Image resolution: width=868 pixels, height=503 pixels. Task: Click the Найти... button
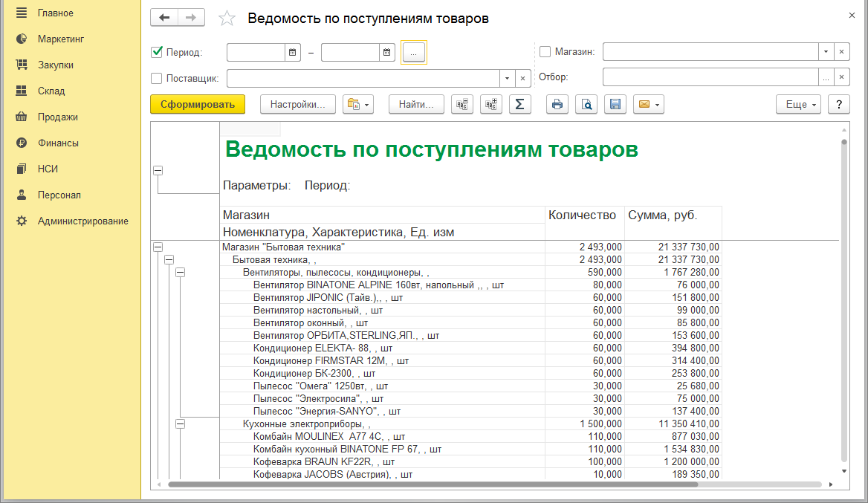coord(416,104)
